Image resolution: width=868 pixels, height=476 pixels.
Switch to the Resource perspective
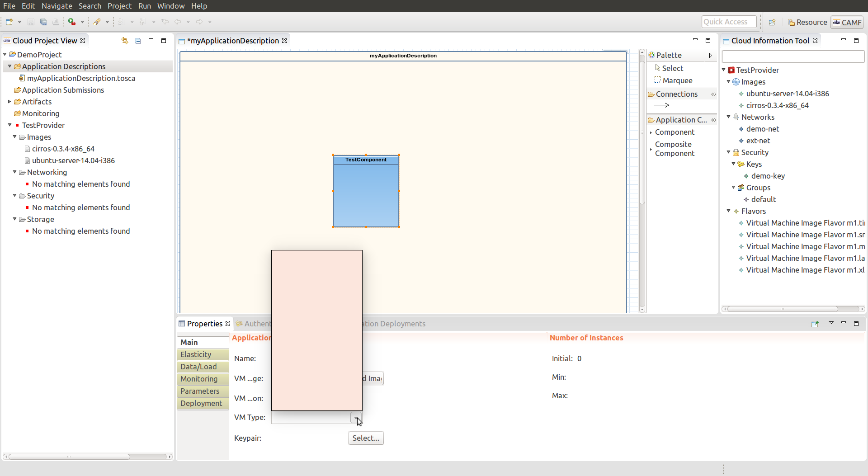pyautogui.click(x=807, y=22)
